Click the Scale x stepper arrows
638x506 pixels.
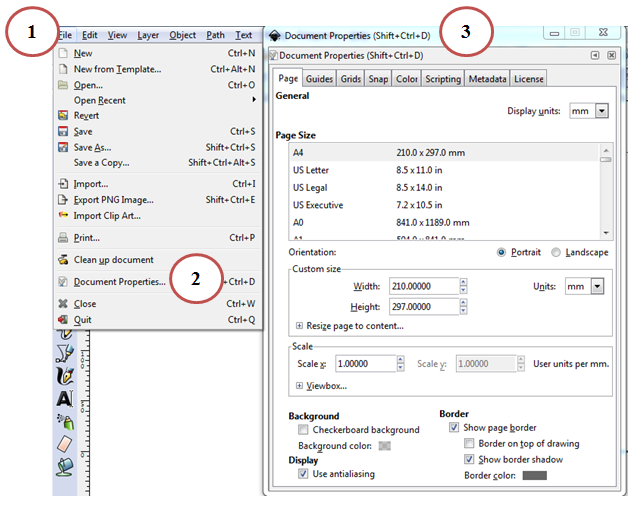tap(400, 364)
